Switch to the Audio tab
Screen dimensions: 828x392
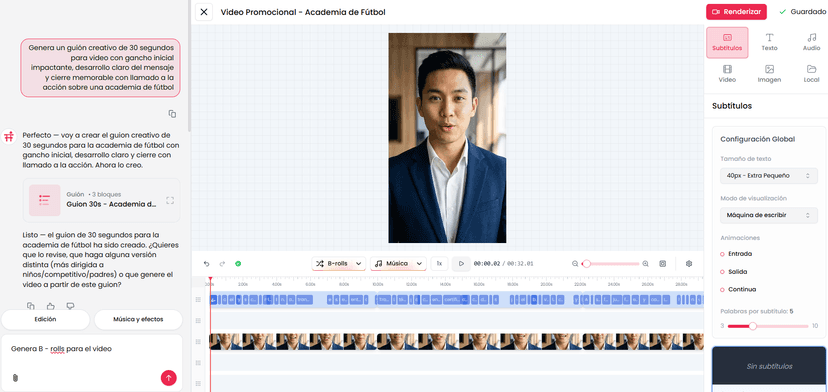[x=811, y=42]
